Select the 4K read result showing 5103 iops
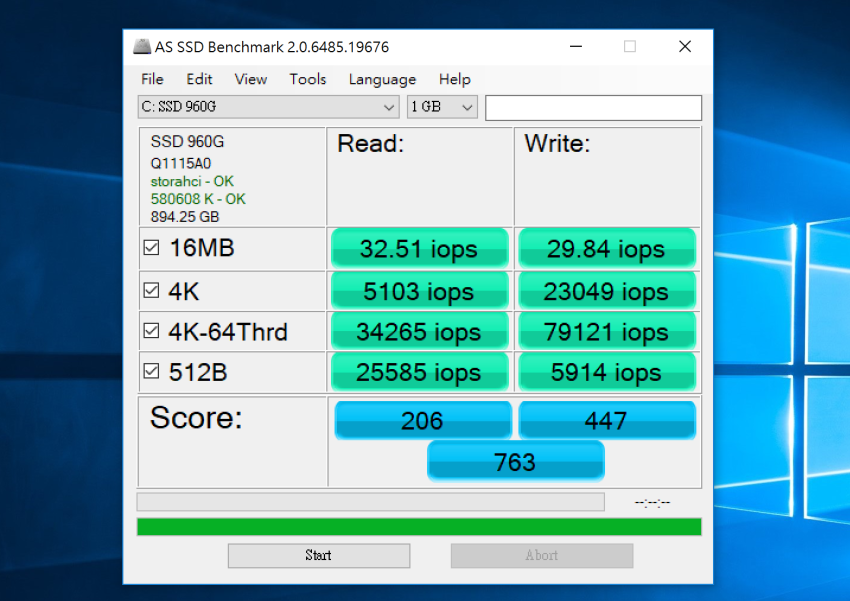Screen dimensions: 850x601 [x=419, y=291]
